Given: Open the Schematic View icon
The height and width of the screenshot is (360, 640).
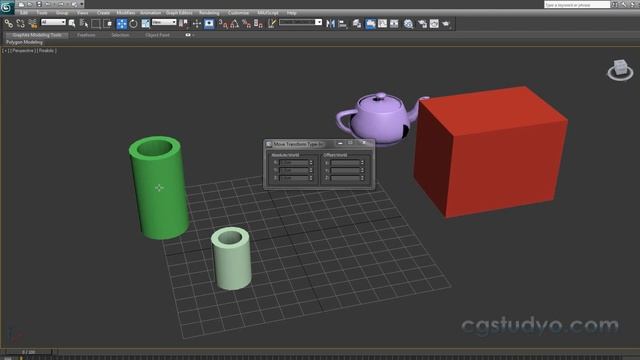Looking at the screenshot, I should (394, 24).
